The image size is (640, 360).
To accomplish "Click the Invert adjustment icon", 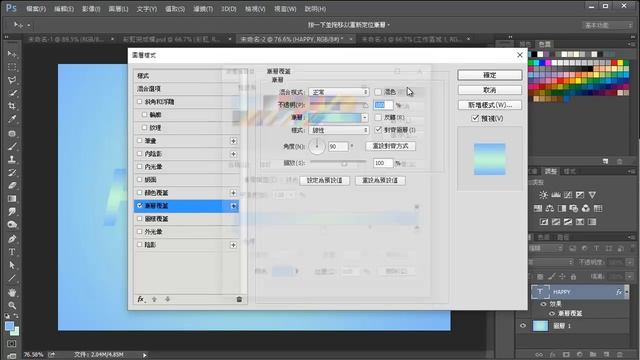I will [x=544, y=222].
